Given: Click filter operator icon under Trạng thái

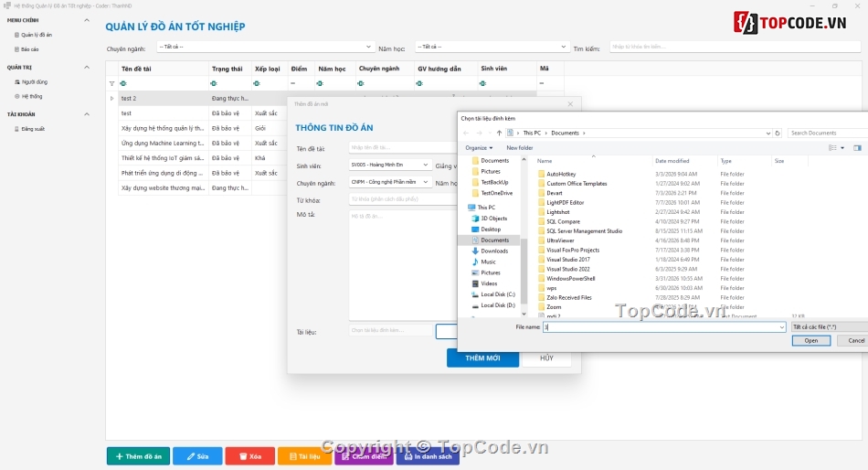Looking at the screenshot, I should (214, 84).
